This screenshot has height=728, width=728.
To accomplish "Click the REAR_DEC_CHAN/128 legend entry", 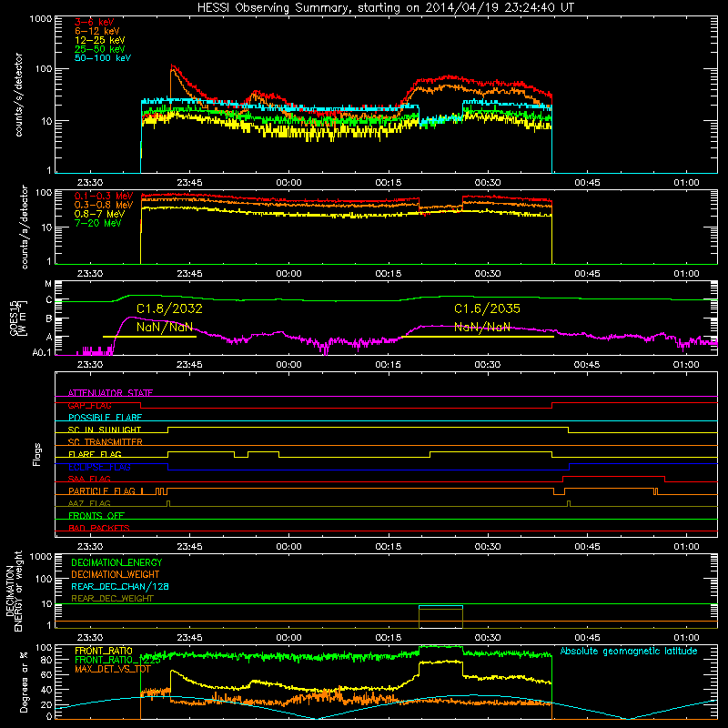I will pos(120,587).
